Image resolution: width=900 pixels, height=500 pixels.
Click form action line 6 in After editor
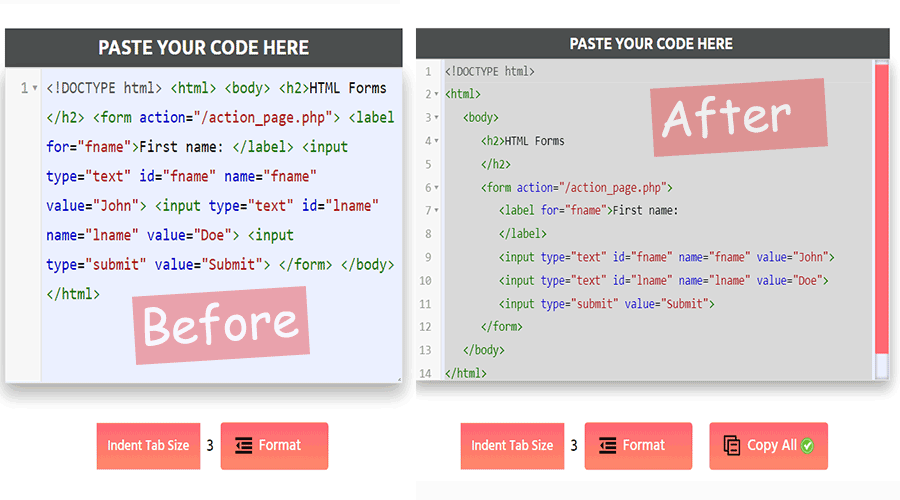click(577, 188)
